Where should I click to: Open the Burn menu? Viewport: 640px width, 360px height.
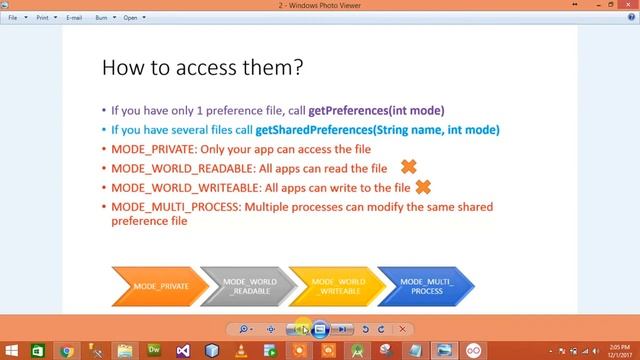pyautogui.click(x=101, y=18)
